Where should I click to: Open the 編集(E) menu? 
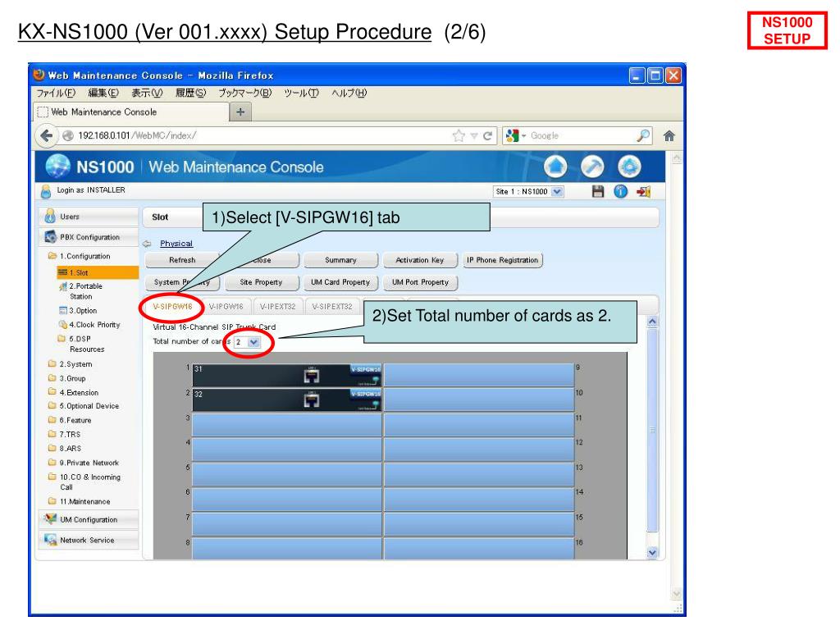(103, 94)
